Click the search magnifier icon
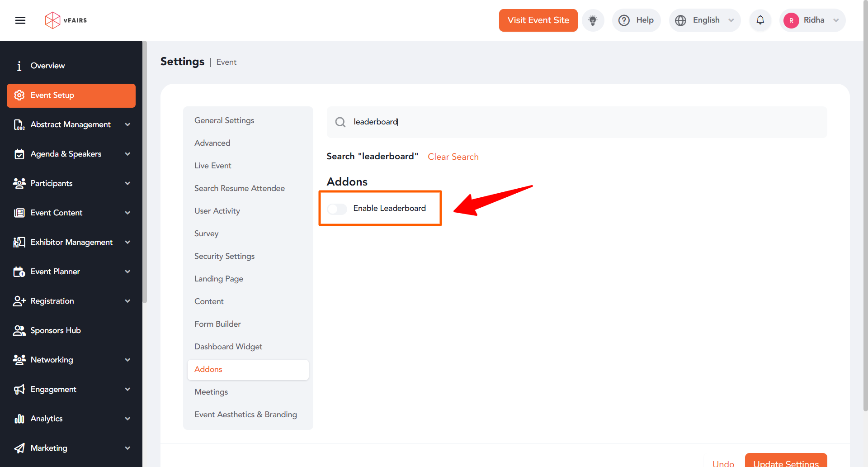Viewport: 868px width, 467px height. pos(340,122)
